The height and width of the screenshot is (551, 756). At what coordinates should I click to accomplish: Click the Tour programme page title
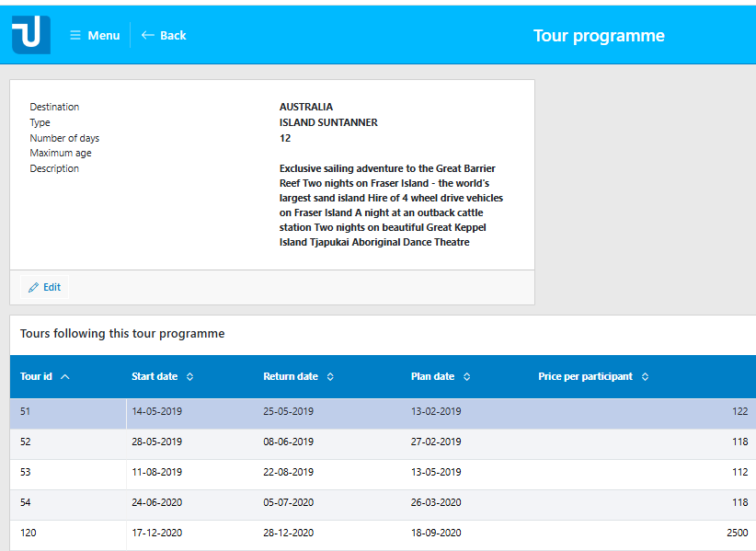(x=598, y=36)
